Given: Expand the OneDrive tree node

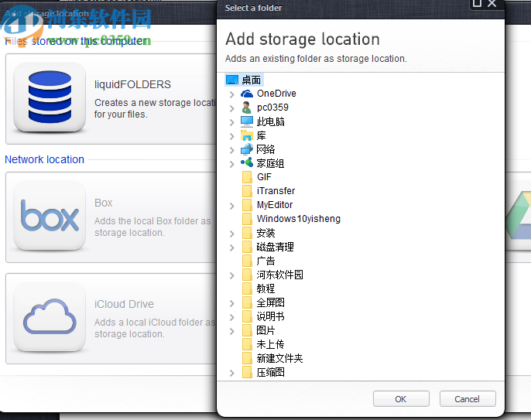Looking at the screenshot, I should tap(232, 94).
